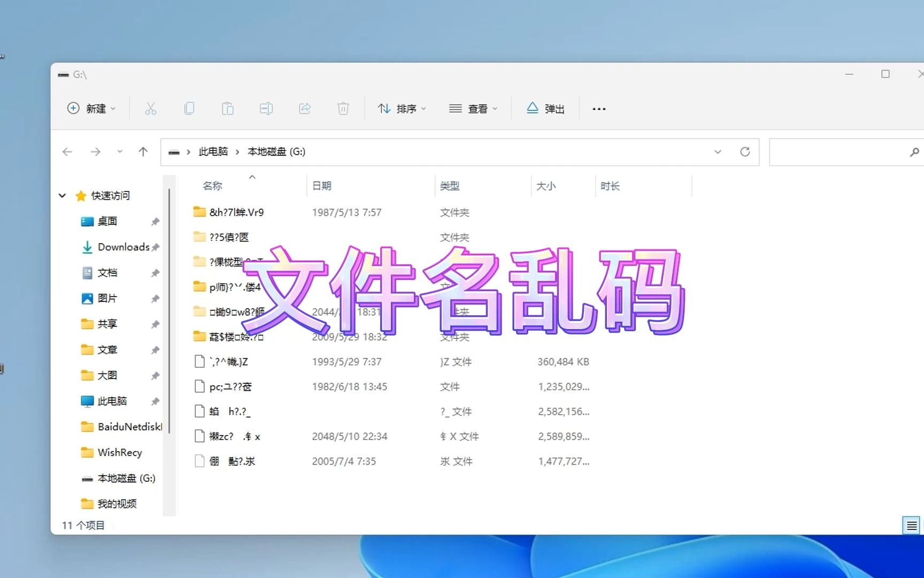Screen dimensions: 924x578
Task: Navigate to 此电脑 via the breadcrumb
Action: pyautogui.click(x=212, y=151)
